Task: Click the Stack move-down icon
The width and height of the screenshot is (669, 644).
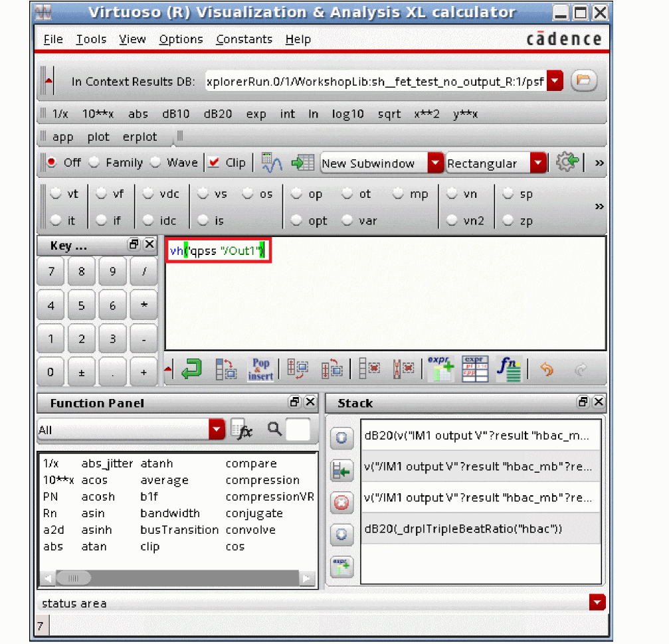Action: pos(341,535)
